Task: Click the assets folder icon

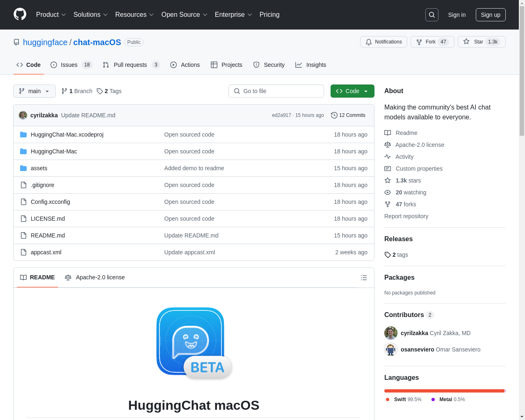Action: coord(23,168)
